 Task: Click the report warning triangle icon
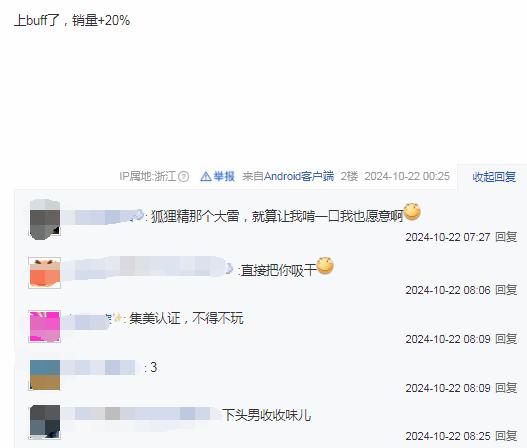point(206,176)
